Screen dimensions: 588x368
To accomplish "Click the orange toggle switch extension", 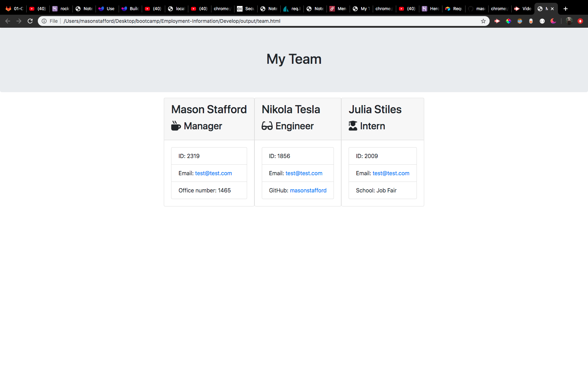I will pos(531,21).
